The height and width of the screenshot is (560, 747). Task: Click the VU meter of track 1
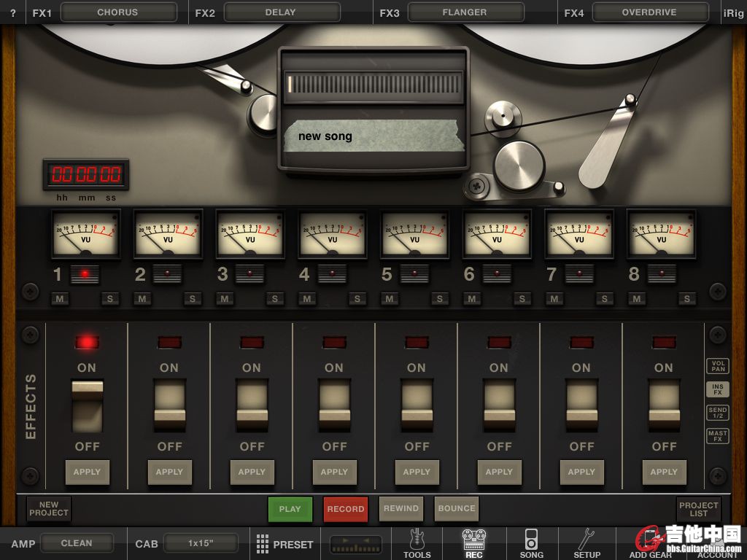[x=86, y=234]
